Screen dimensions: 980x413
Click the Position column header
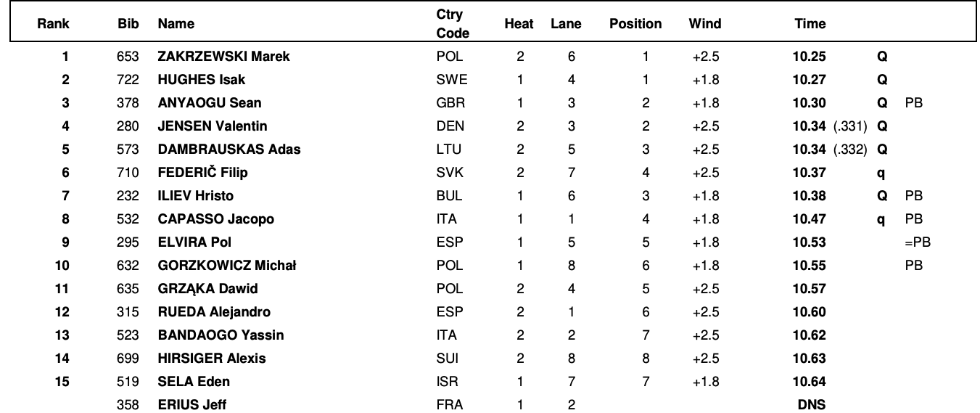(x=635, y=24)
